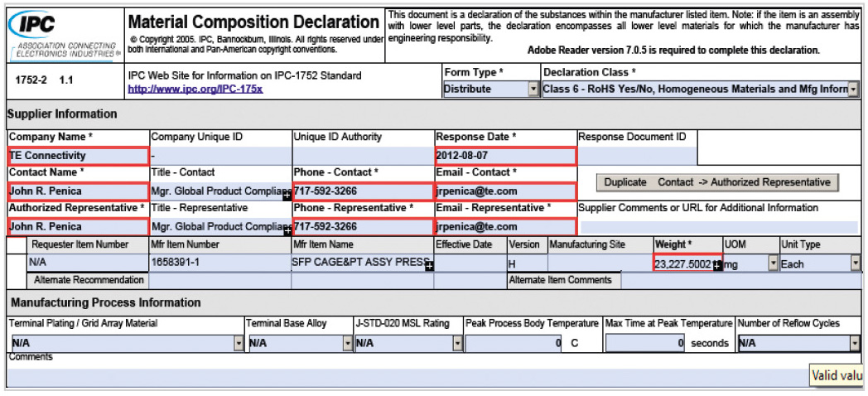
Task: Click the Alternate Item Comments button
Action: [x=564, y=280]
